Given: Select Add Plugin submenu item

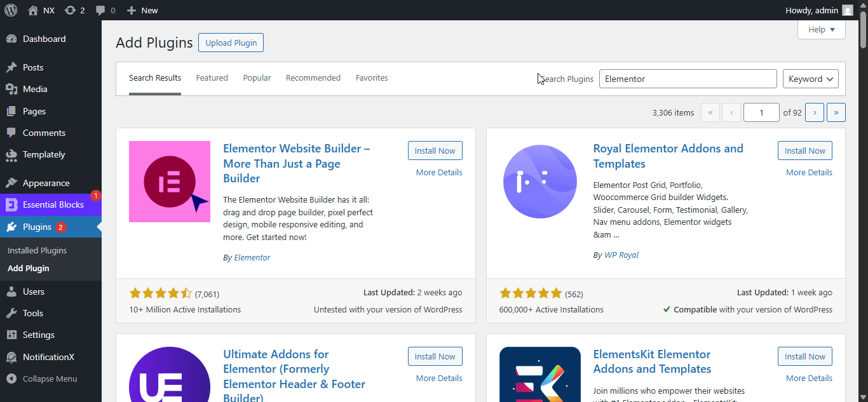Looking at the screenshot, I should pos(28,268).
